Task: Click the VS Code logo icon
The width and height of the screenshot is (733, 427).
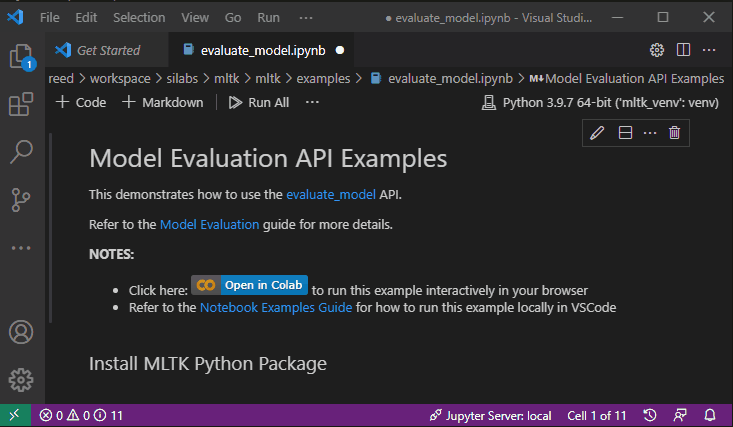Action: [x=15, y=17]
